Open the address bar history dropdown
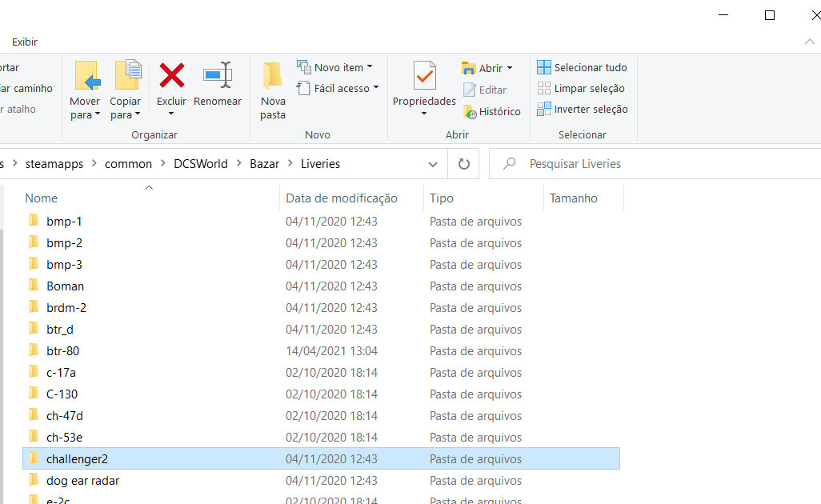The width and height of the screenshot is (821, 504). [433, 164]
